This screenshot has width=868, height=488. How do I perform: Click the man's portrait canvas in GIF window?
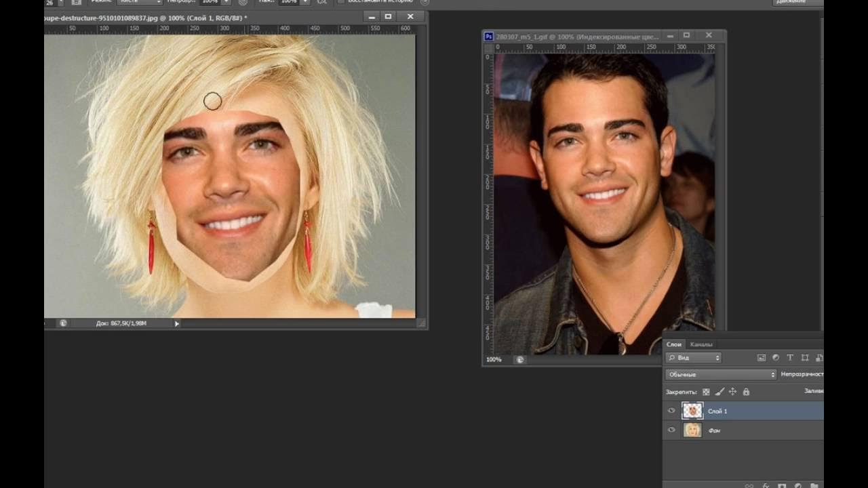(604, 203)
